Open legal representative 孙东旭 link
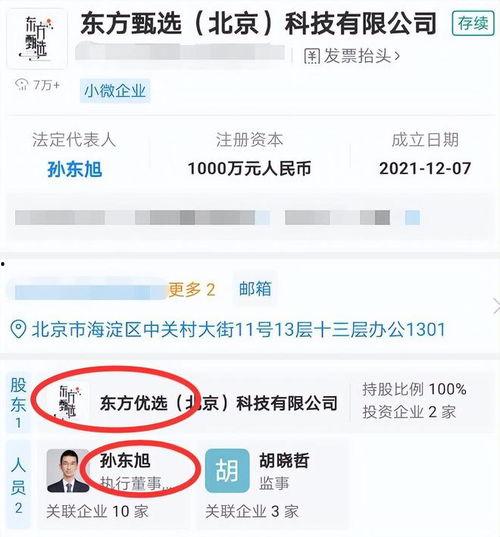500x537 pixels. (x=75, y=170)
